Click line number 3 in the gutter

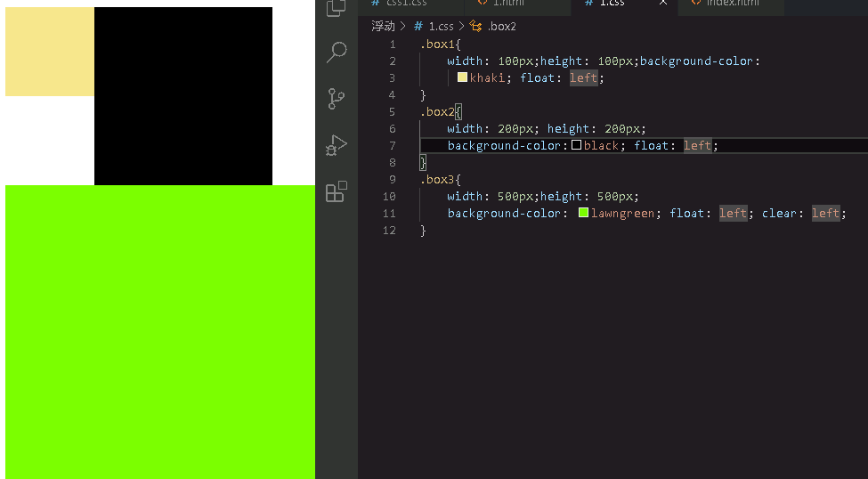(393, 77)
